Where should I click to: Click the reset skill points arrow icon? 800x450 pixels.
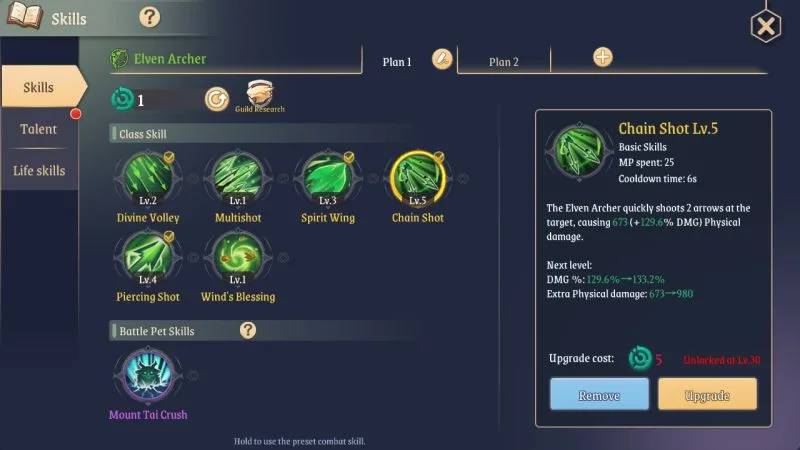217,99
